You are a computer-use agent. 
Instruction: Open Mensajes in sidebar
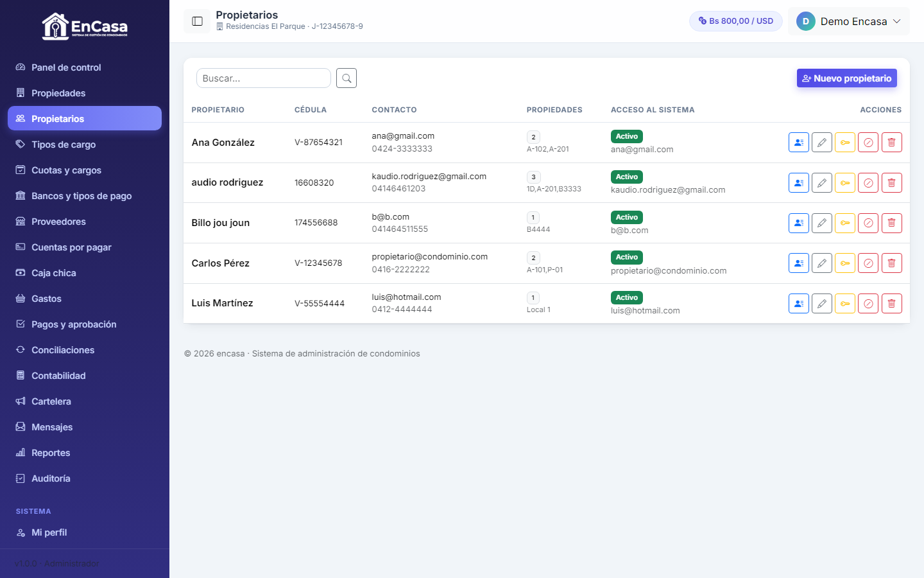[x=85, y=427]
